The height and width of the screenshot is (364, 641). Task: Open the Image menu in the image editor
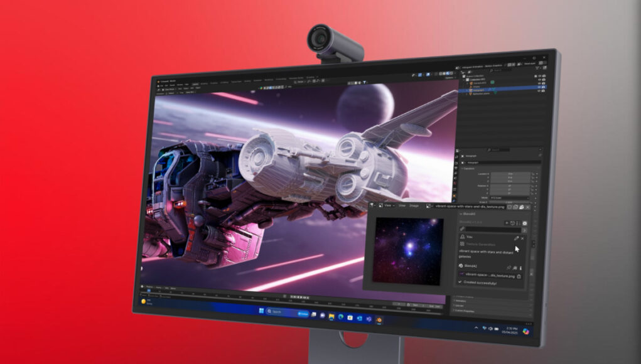pyautogui.click(x=414, y=205)
